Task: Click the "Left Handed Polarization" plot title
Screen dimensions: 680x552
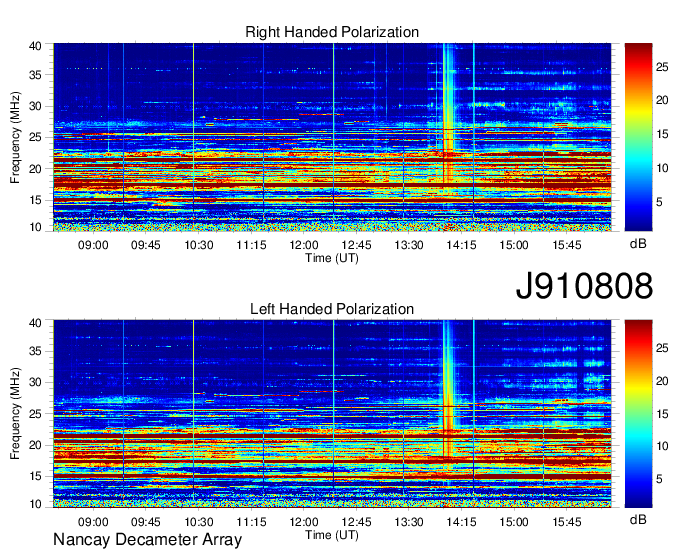Action: tap(332, 309)
